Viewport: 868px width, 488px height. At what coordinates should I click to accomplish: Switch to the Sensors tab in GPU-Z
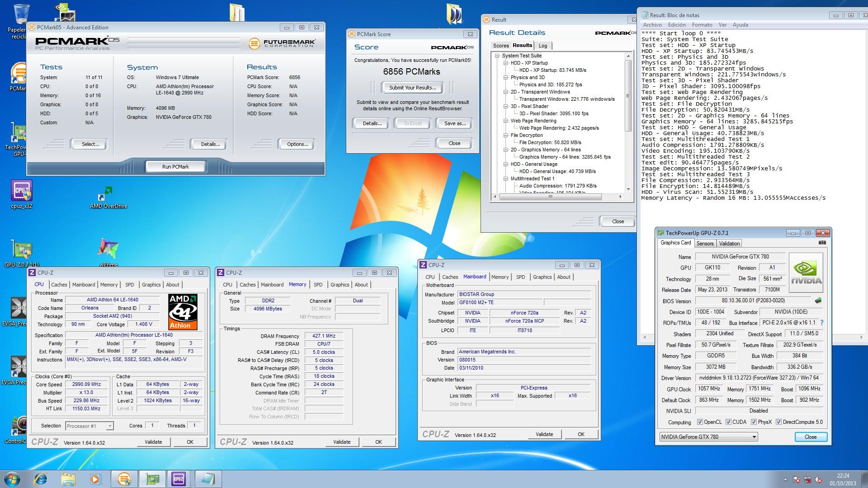(705, 244)
